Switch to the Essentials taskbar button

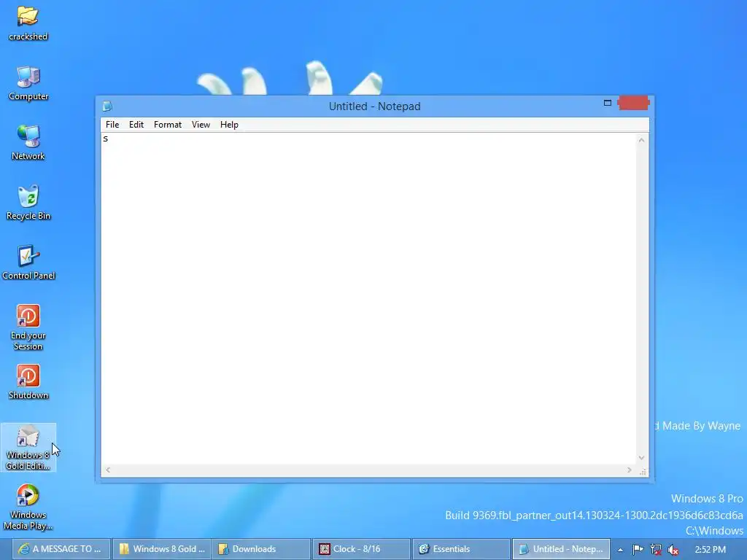pos(461,549)
